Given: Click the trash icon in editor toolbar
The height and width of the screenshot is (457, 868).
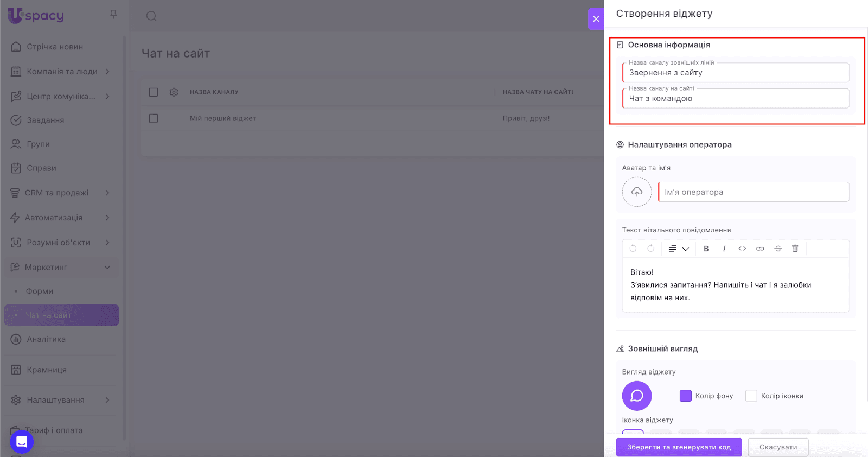Looking at the screenshot, I should (x=795, y=249).
